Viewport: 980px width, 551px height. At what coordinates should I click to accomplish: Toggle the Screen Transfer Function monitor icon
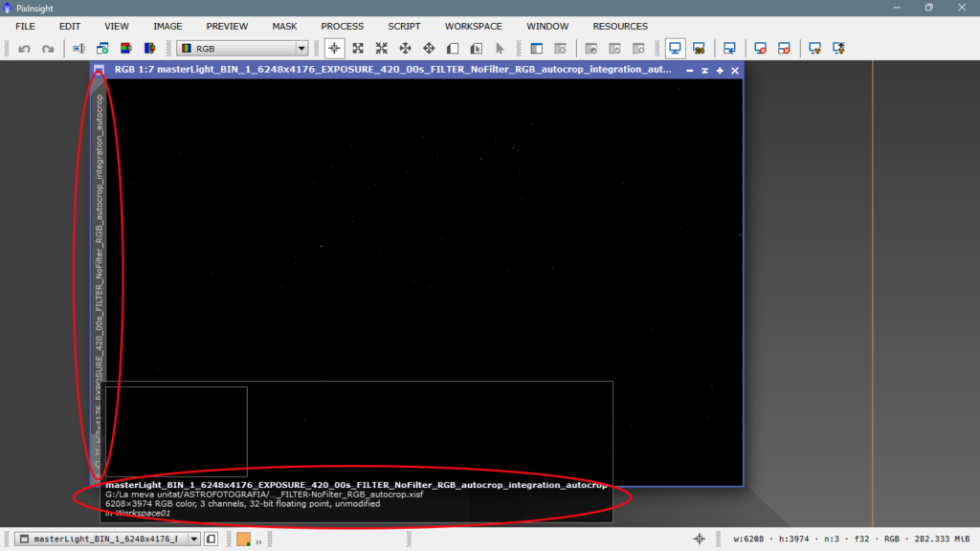[675, 48]
